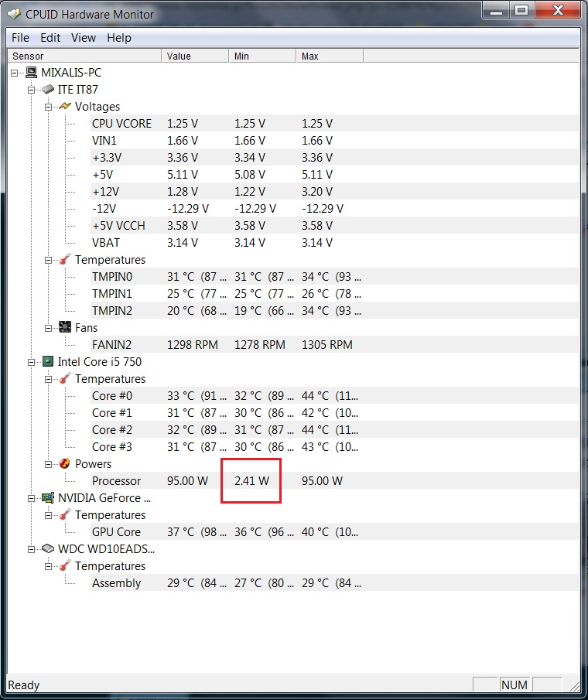This screenshot has height=700, width=588.
Task: Click the Temperatures thermometer icon under Intel Core i5 750
Action: click(x=65, y=378)
